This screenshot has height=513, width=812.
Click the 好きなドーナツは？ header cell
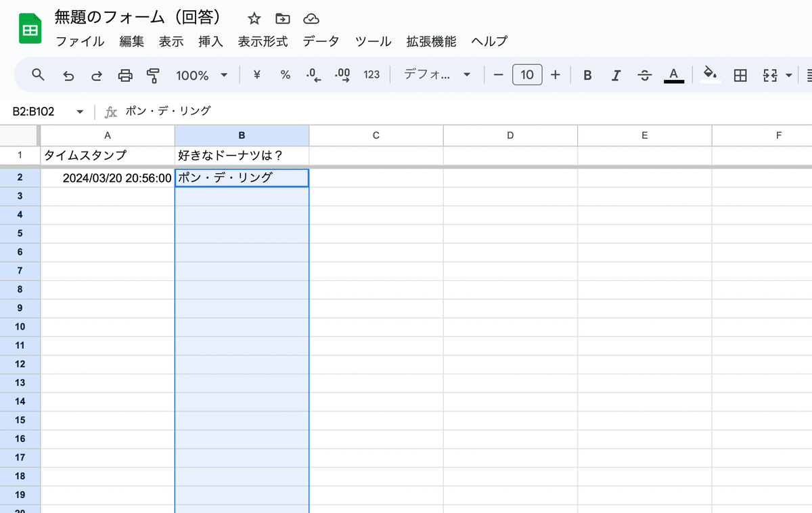click(242, 155)
